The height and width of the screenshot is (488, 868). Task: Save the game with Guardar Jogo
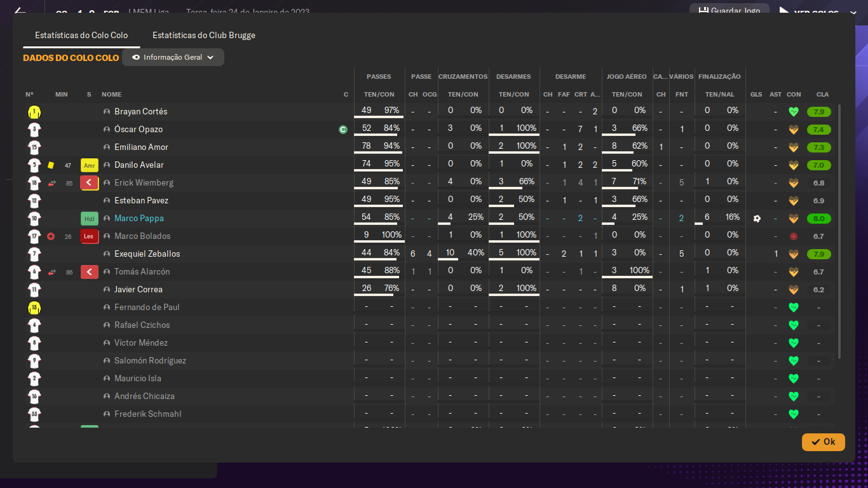click(x=729, y=11)
